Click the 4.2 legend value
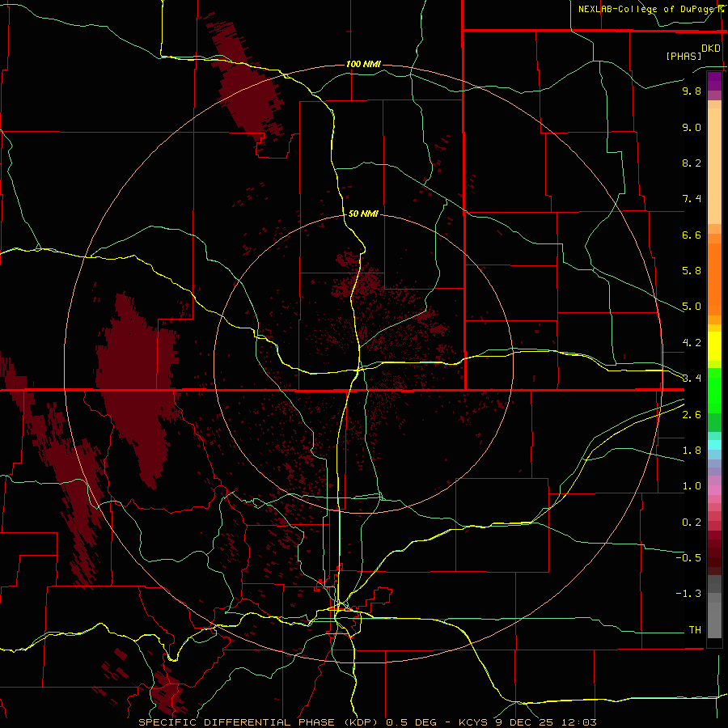This screenshot has width=728, height=728. tap(692, 343)
